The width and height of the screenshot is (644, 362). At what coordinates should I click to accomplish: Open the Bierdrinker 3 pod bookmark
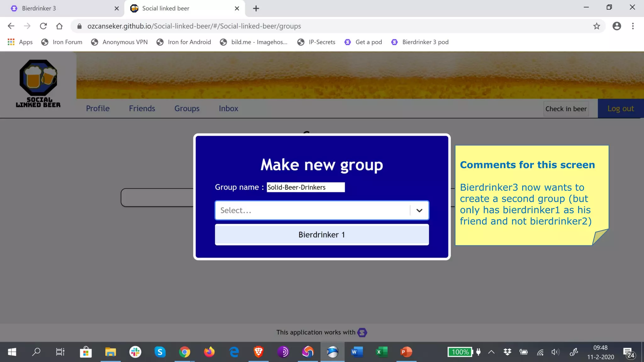[420, 42]
